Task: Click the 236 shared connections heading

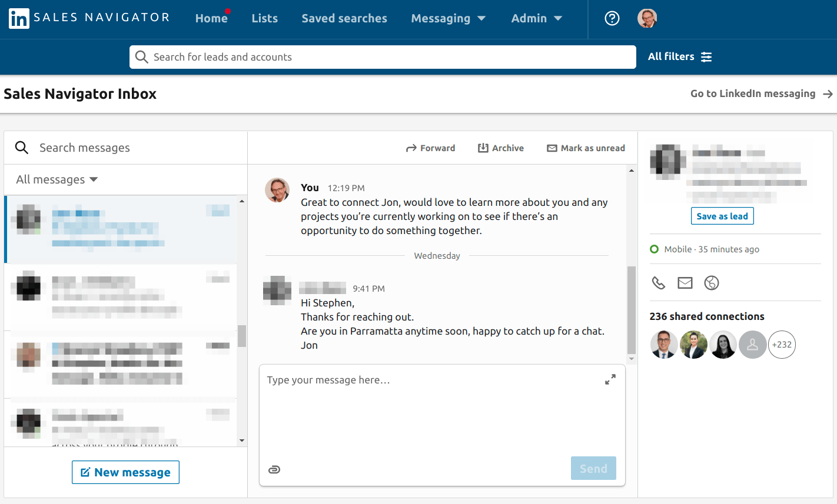Action: point(707,316)
